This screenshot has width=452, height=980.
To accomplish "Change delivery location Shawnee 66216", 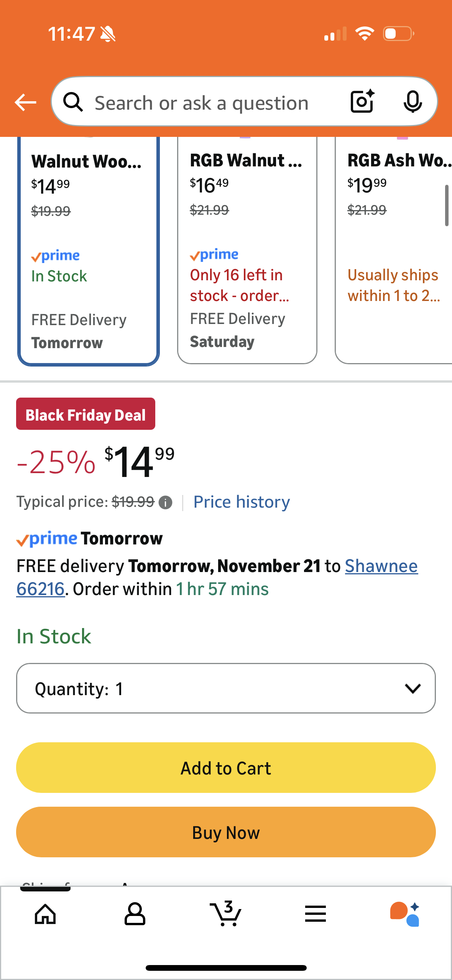I will [381, 566].
